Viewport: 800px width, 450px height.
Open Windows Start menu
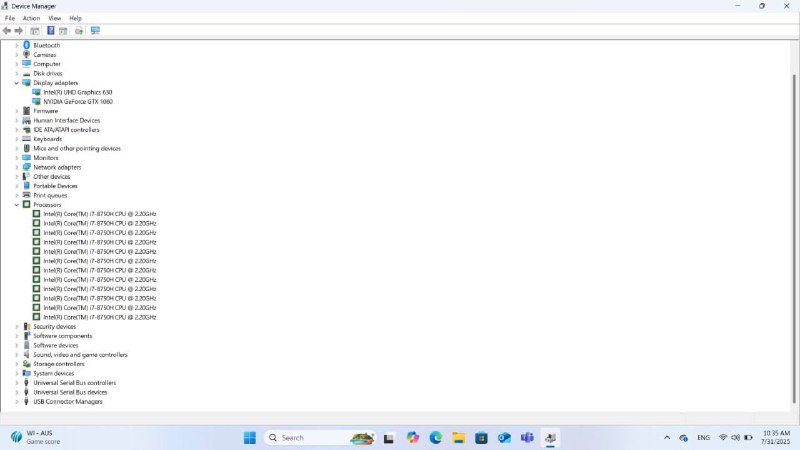point(249,438)
